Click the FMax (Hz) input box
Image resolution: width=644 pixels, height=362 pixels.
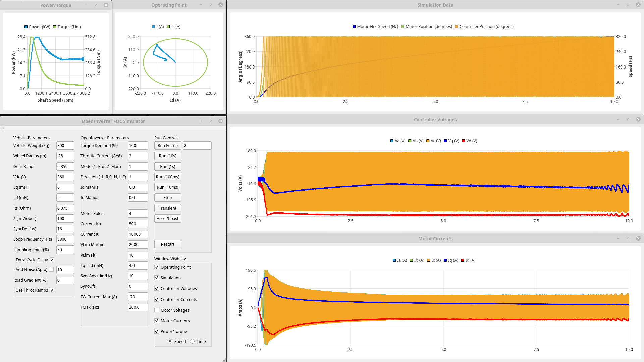(138, 307)
